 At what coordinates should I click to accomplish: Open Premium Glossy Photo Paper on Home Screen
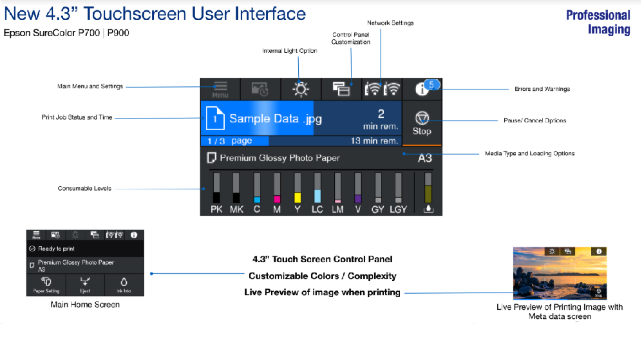(x=85, y=265)
